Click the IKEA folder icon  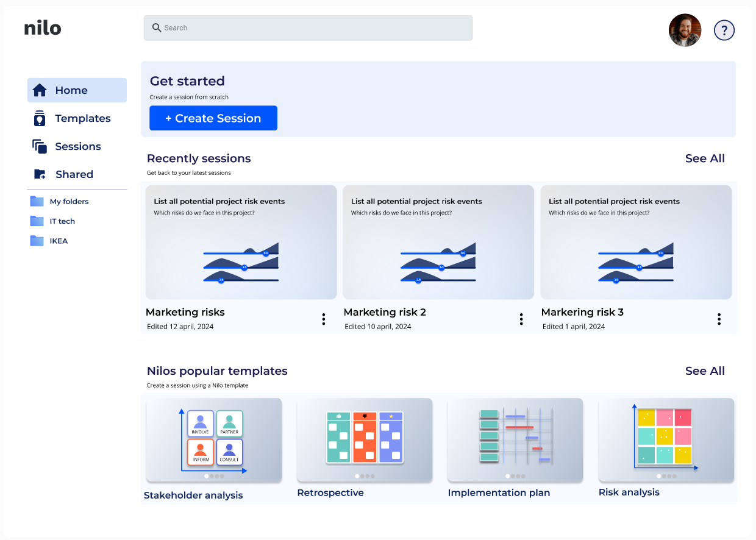click(x=37, y=241)
